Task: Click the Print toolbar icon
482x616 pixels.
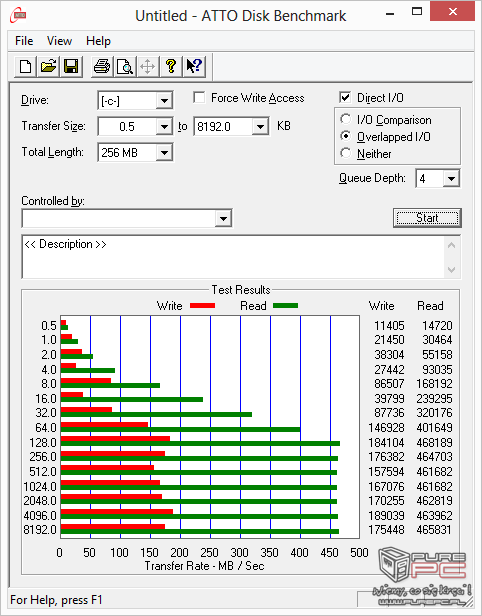Action: (x=102, y=66)
